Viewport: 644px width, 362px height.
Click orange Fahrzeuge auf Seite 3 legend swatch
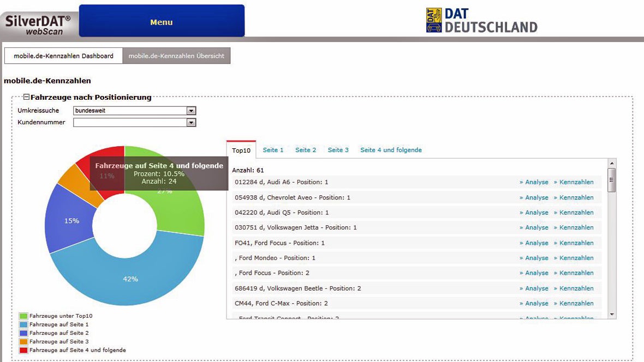tap(23, 341)
